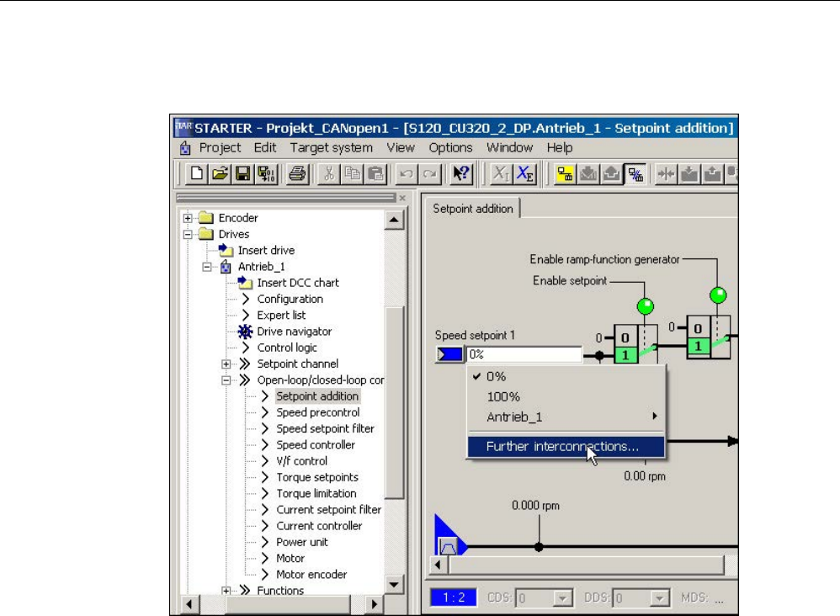Image resolution: width=840 pixels, height=616 pixels.
Task: Expand the Setpoint channel node
Action: [226, 364]
